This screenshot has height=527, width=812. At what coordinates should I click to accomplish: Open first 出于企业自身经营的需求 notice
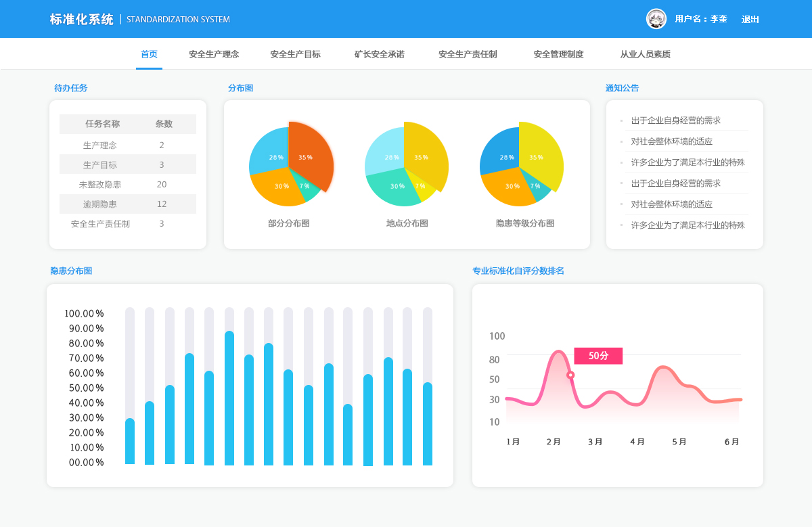[676, 120]
